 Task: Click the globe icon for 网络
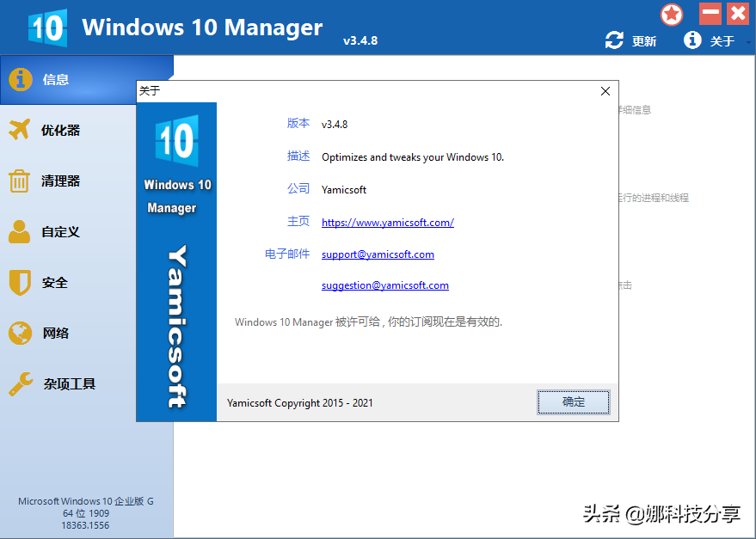coord(20,334)
